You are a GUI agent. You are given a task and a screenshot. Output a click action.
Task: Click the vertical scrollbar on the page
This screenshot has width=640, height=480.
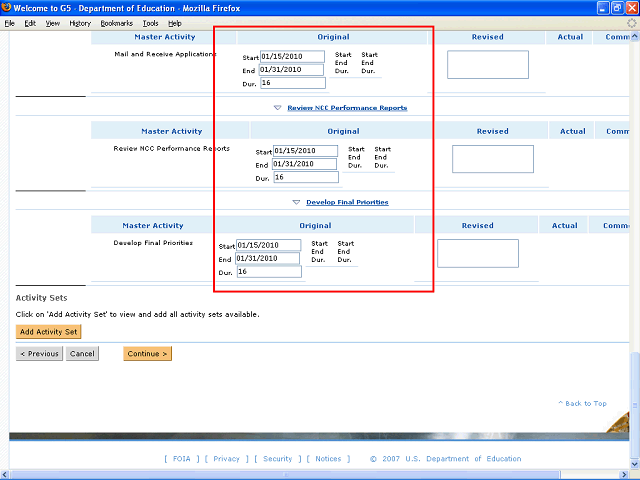(634, 200)
